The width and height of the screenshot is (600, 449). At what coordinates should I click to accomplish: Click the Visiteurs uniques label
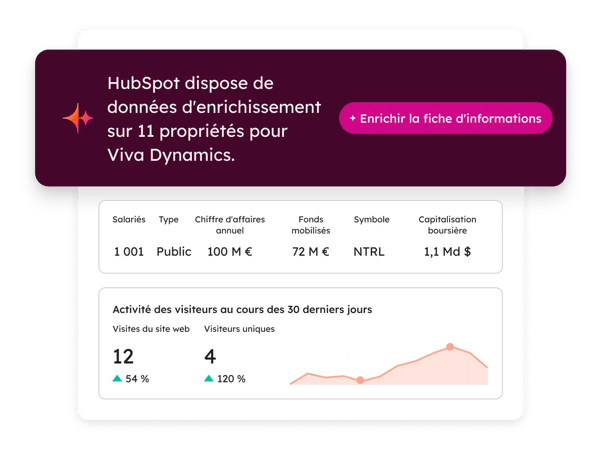tap(239, 329)
